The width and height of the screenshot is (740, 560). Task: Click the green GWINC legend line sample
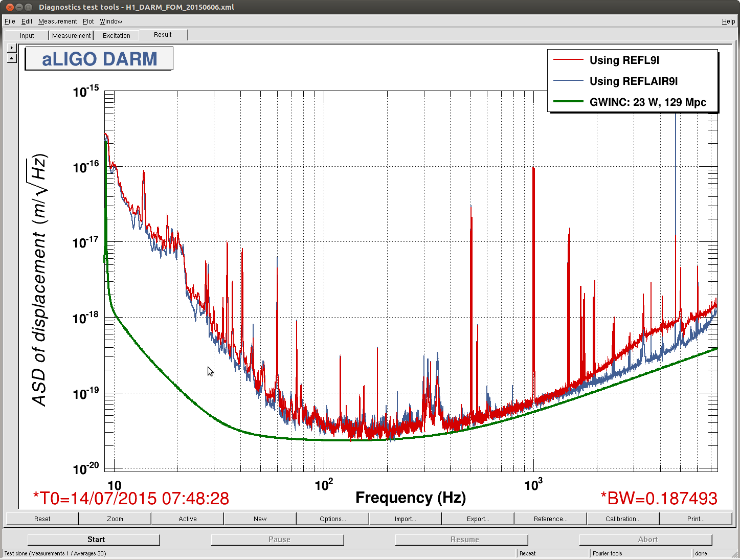coord(568,101)
